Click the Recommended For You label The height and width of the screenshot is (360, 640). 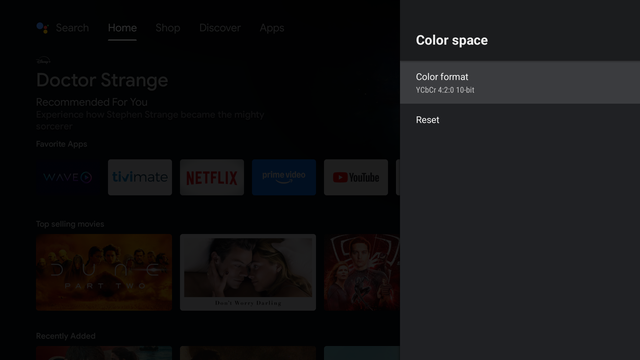(x=92, y=102)
